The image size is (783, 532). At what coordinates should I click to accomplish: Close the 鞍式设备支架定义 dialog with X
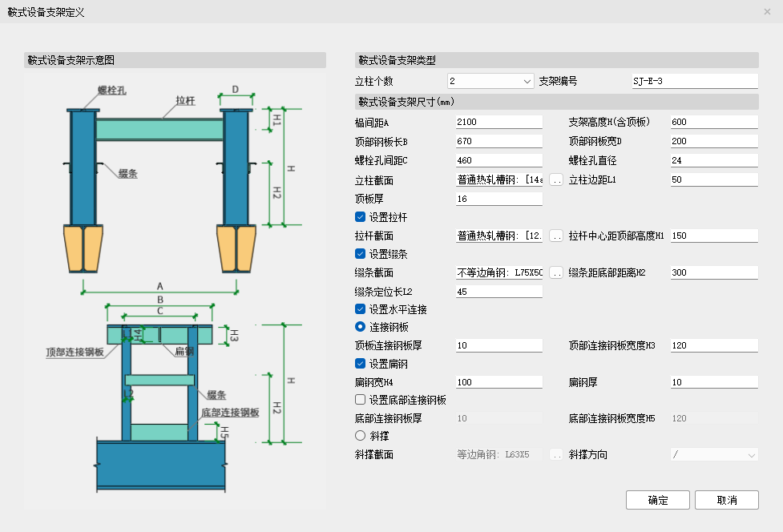tap(768, 12)
